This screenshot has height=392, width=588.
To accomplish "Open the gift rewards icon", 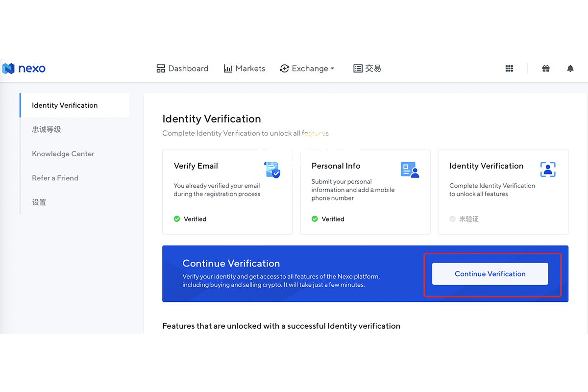I will (x=546, y=69).
